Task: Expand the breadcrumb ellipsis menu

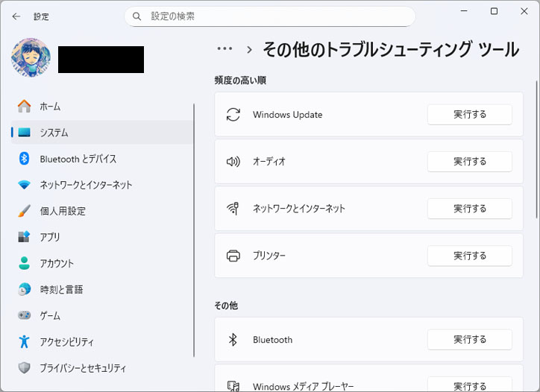Action: point(225,49)
